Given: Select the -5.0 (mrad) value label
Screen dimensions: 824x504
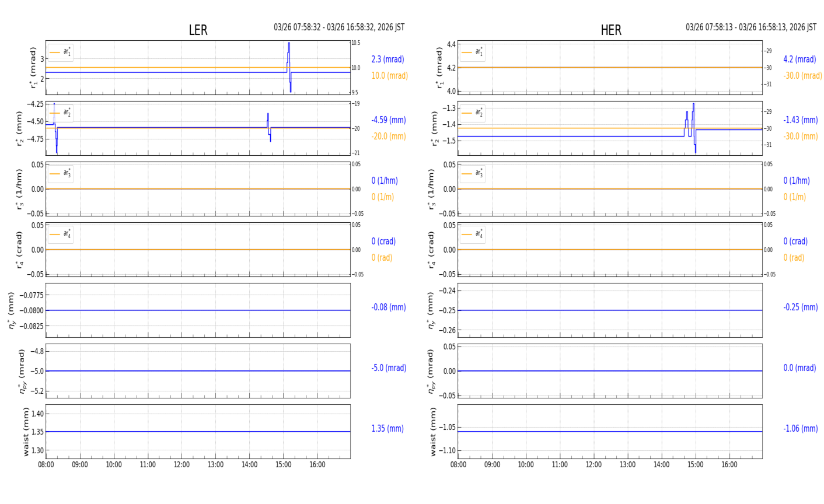Looking at the screenshot, I should click(x=389, y=368).
